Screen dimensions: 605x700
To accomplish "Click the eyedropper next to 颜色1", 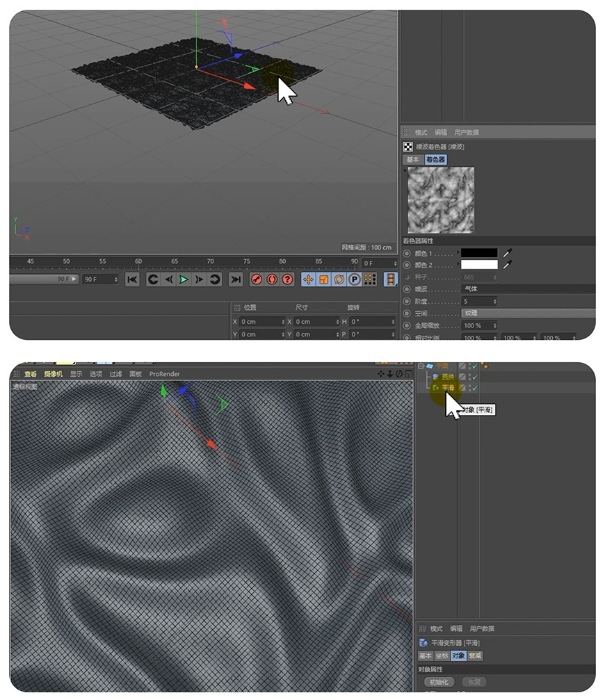I will (507, 253).
